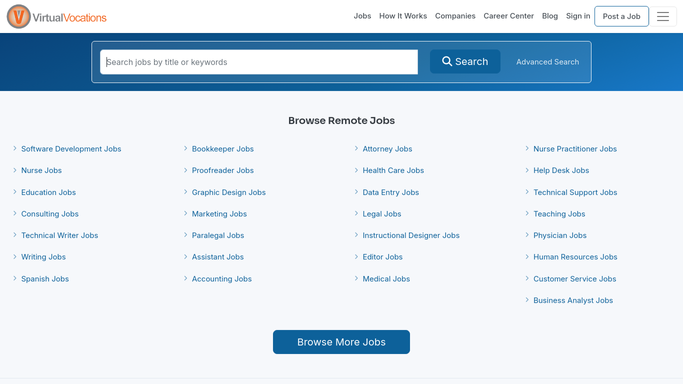Browse Accounting Jobs
683x384 pixels.
(x=222, y=279)
